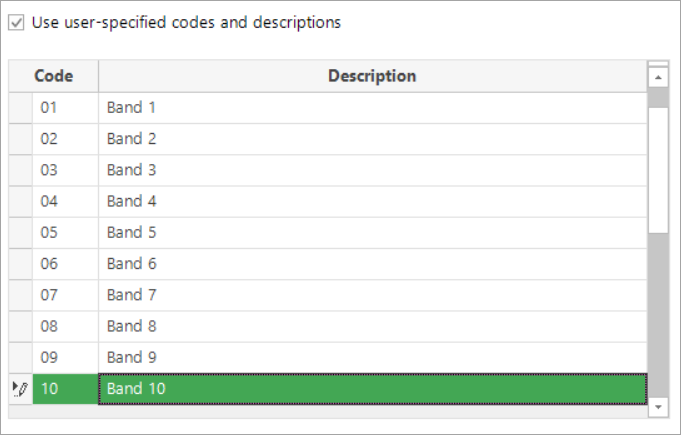Click row selector for row 05
681x435 pixels.
point(20,233)
